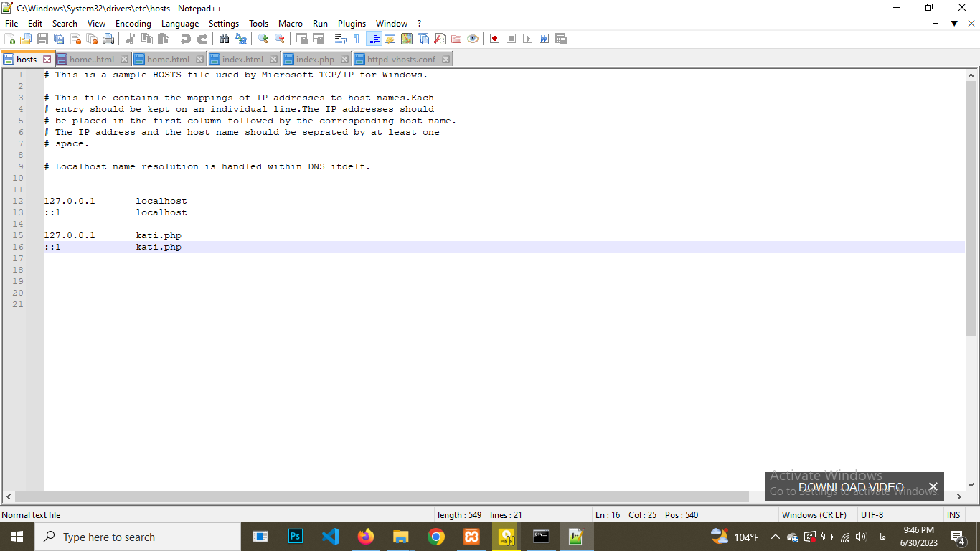Close the index.php tab
Viewport: 980px width, 551px height.
tap(344, 60)
